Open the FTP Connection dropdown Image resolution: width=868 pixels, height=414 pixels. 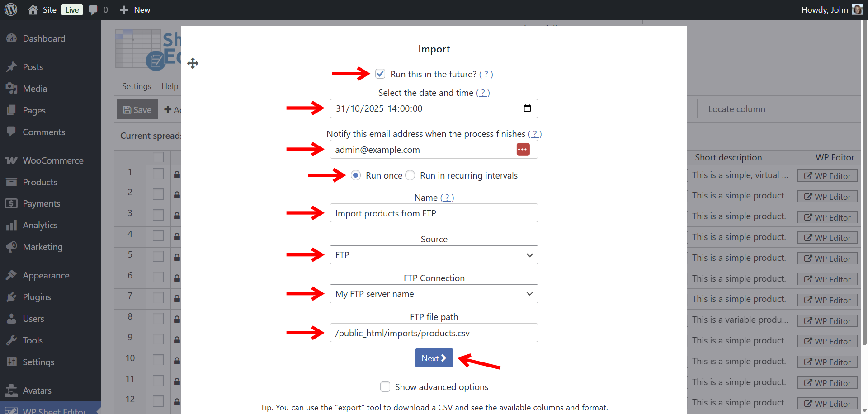434,294
